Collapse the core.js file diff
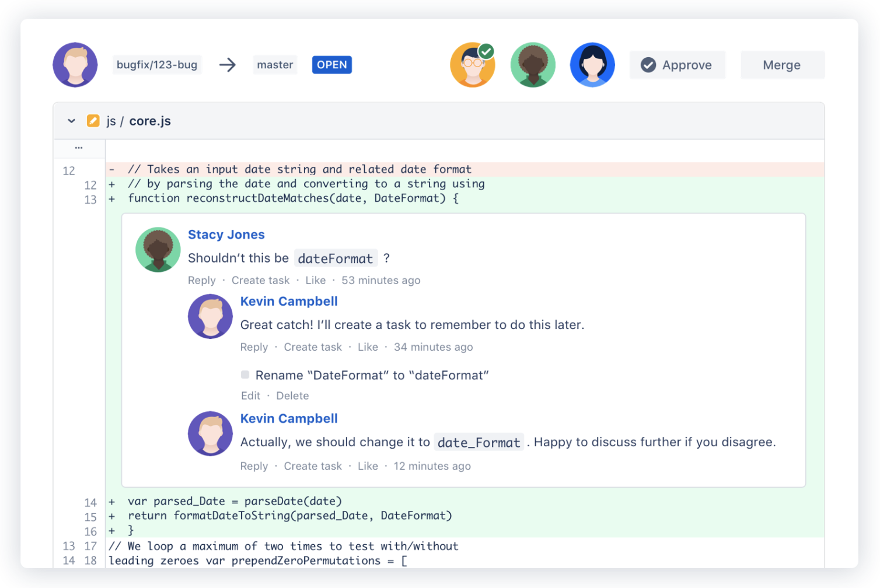Image resolution: width=880 pixels, height=588 pixels. click(71, 121)
